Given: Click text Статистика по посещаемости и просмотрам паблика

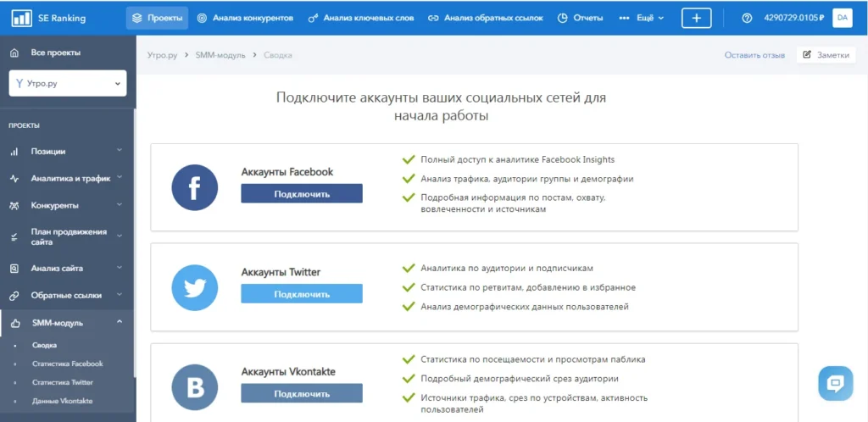Looking at the screenshot, I should (x=532, y=359).
